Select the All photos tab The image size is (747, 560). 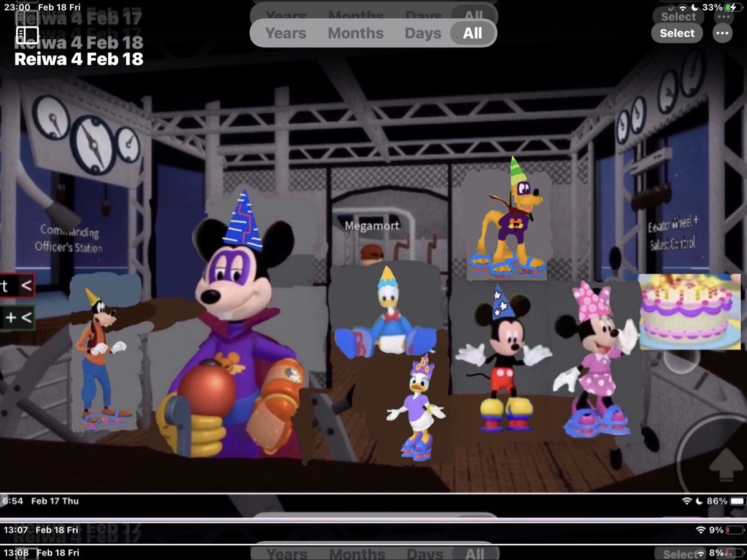(472, 33)
